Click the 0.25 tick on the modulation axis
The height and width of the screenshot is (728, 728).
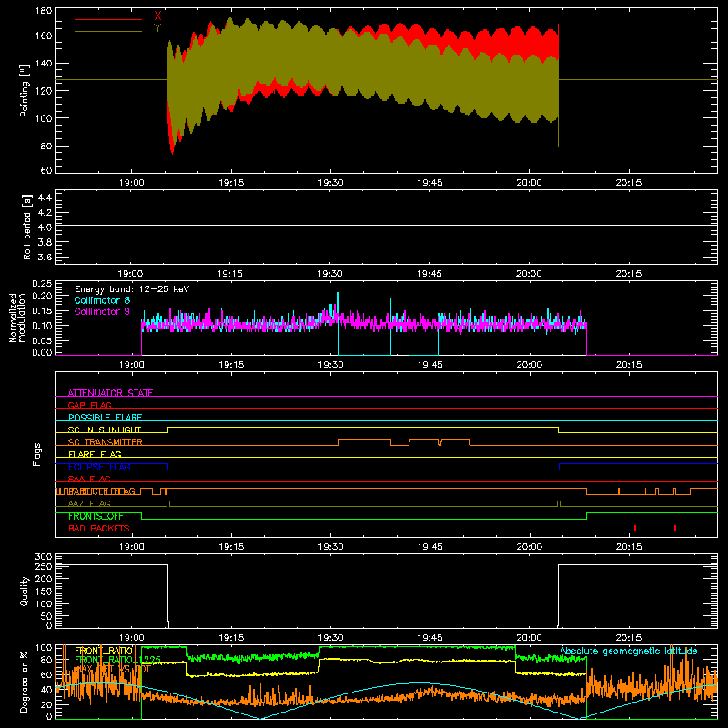pyautogui.click(x=42, y=284)
